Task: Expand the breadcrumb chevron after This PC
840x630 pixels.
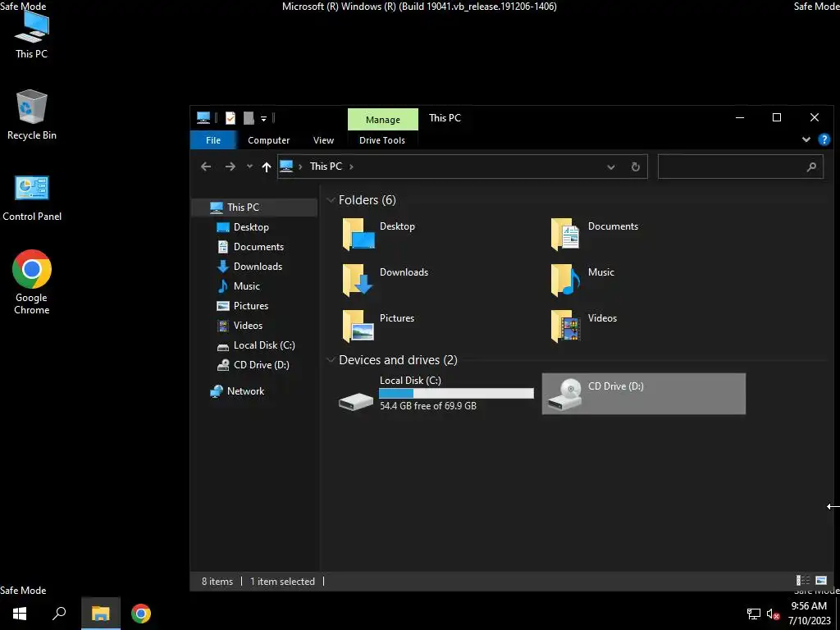Action: point(351,167)
